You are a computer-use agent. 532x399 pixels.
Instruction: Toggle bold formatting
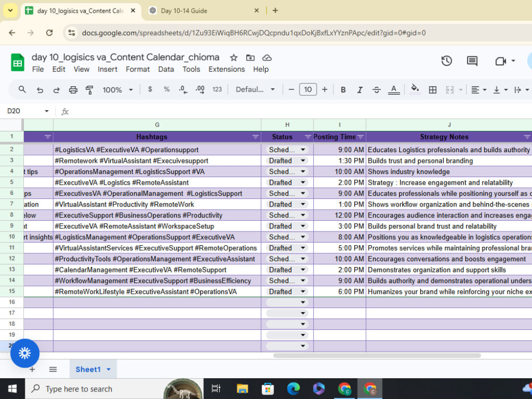click(343, 89)
